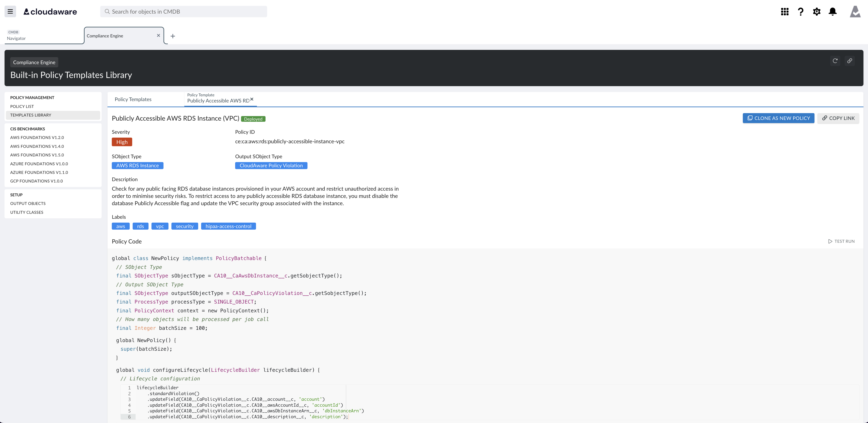The width and height of the screenshot is (868, 423).
Task: Click the High severity badge
Action: pos(122,142)
